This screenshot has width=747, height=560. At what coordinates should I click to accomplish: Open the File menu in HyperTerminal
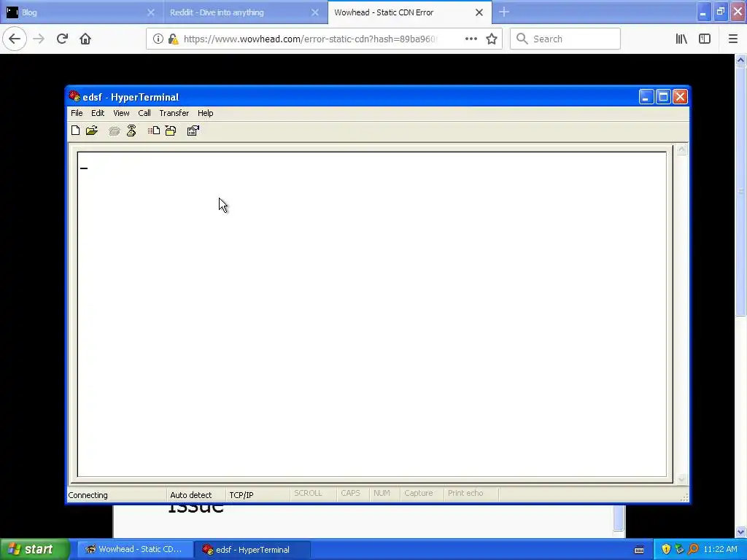click(x=77, y=113)
